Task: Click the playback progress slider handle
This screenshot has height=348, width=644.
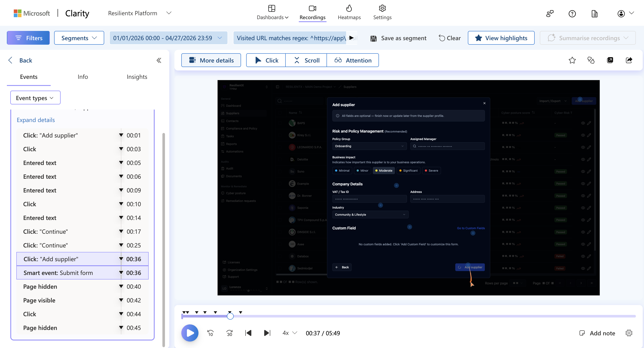Action: (x=230, y=316)
